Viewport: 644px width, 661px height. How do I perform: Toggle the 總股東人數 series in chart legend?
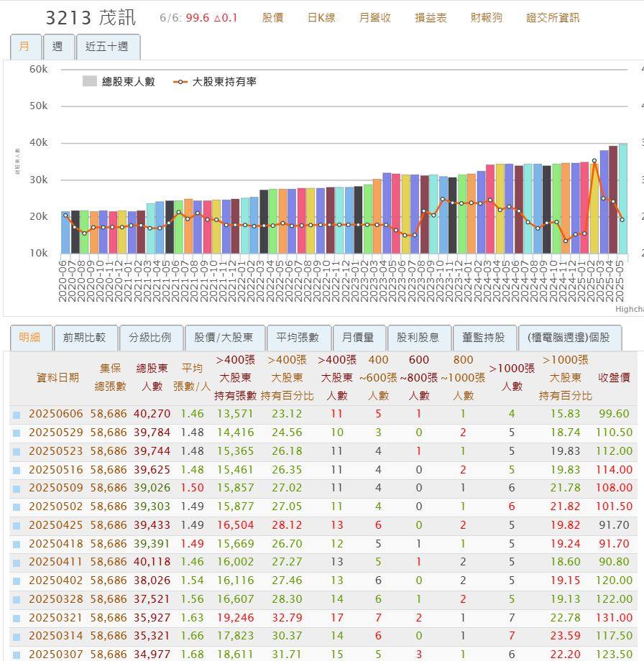click(119, 82)
